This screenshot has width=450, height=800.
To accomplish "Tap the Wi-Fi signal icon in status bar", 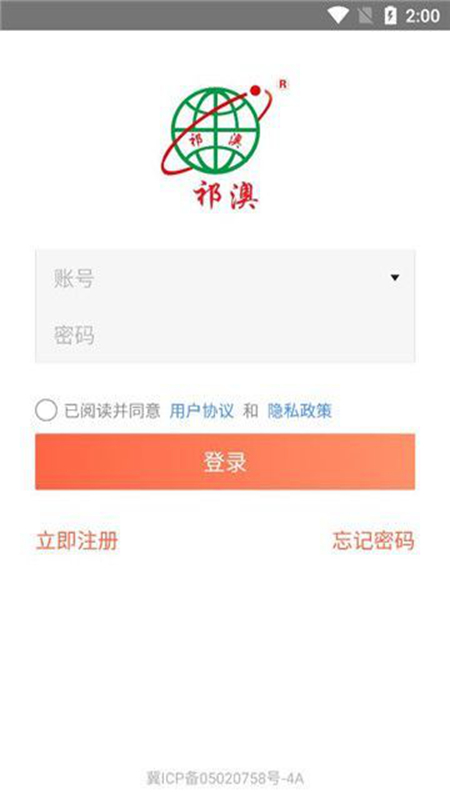I will point(338,15).
